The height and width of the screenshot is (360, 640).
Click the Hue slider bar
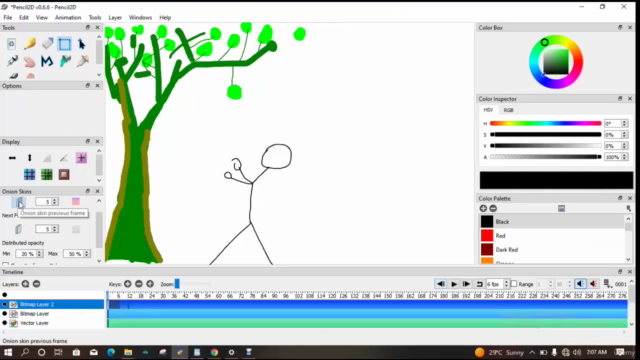coord(546,123)
